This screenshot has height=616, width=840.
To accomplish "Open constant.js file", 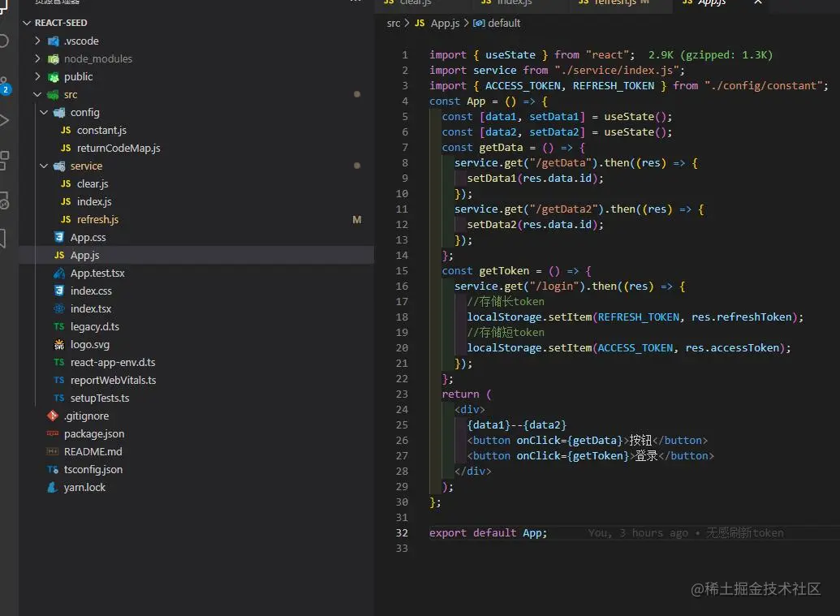I will point(101,130).
